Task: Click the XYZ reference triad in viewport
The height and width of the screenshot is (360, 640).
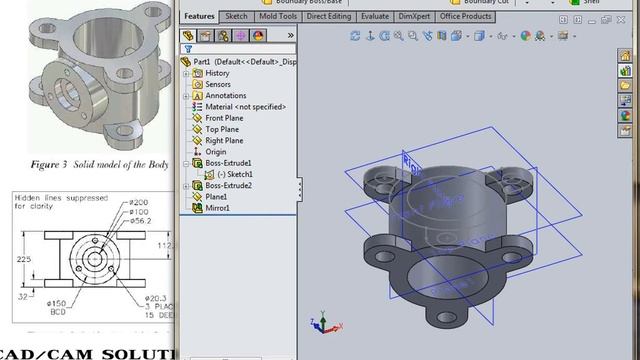Action: click(326, 323)
